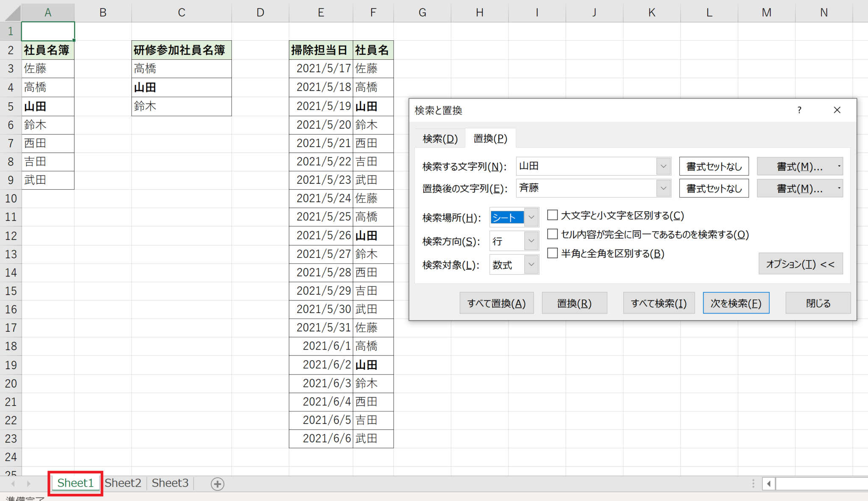Image resolution: width=868 pixels, height=501 pixels.
Task: Open the 検索対象 dropdown showing 数式
Action: click(x=531, y=265)
